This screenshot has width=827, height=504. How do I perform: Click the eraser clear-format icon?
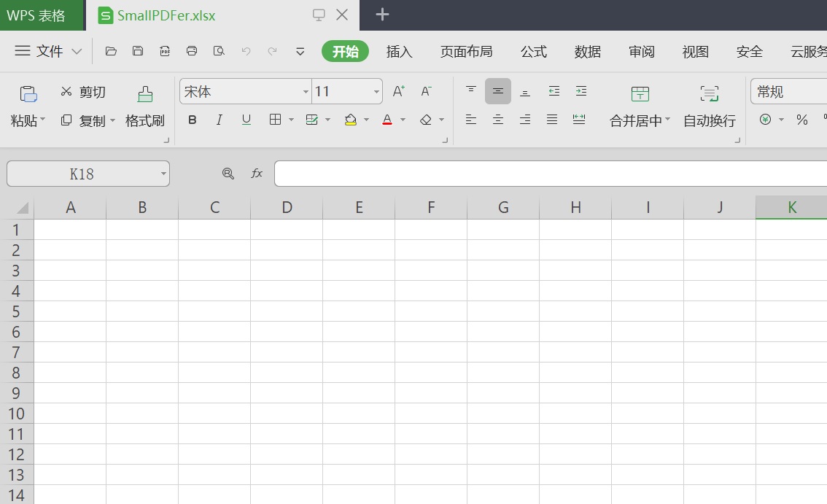point(426,120)
